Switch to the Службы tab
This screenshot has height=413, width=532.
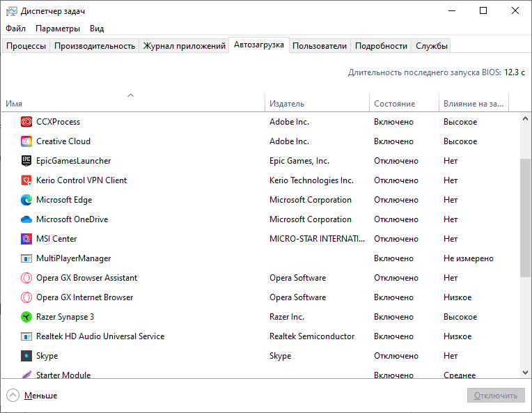432,46
